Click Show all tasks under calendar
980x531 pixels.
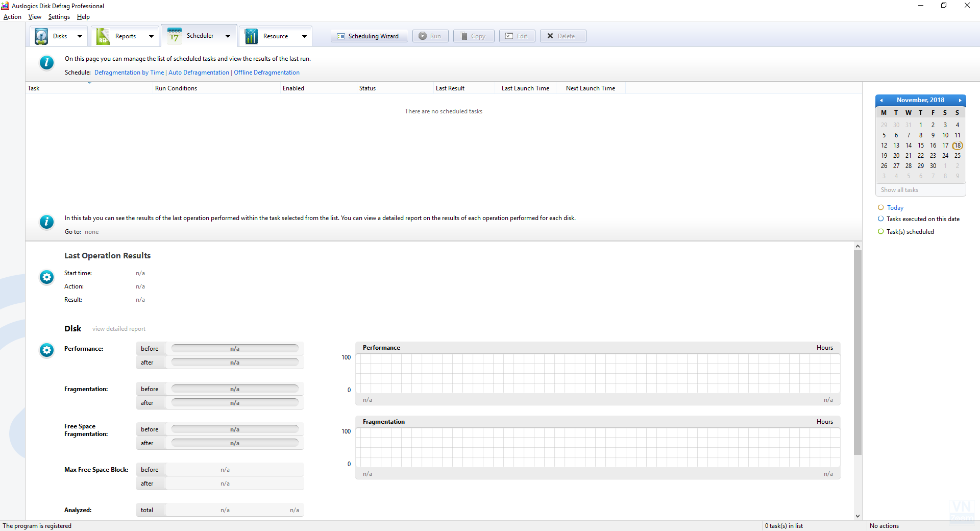pos(899,190)
